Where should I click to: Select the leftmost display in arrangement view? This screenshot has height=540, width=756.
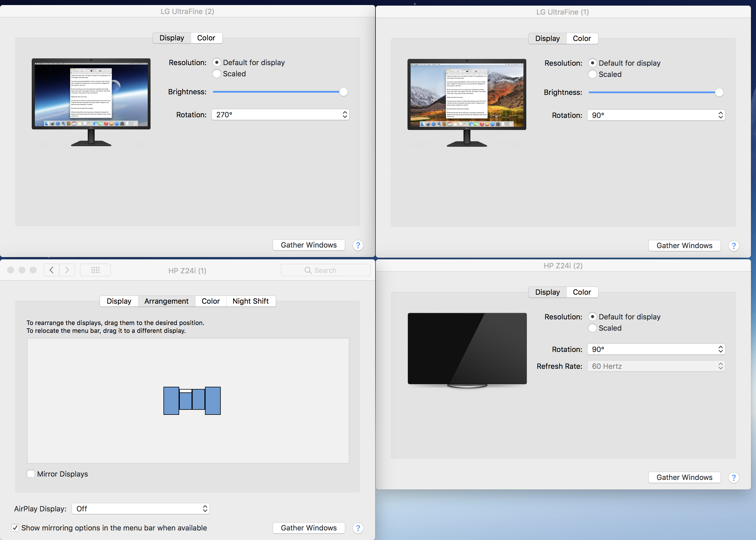pos(171,400)
